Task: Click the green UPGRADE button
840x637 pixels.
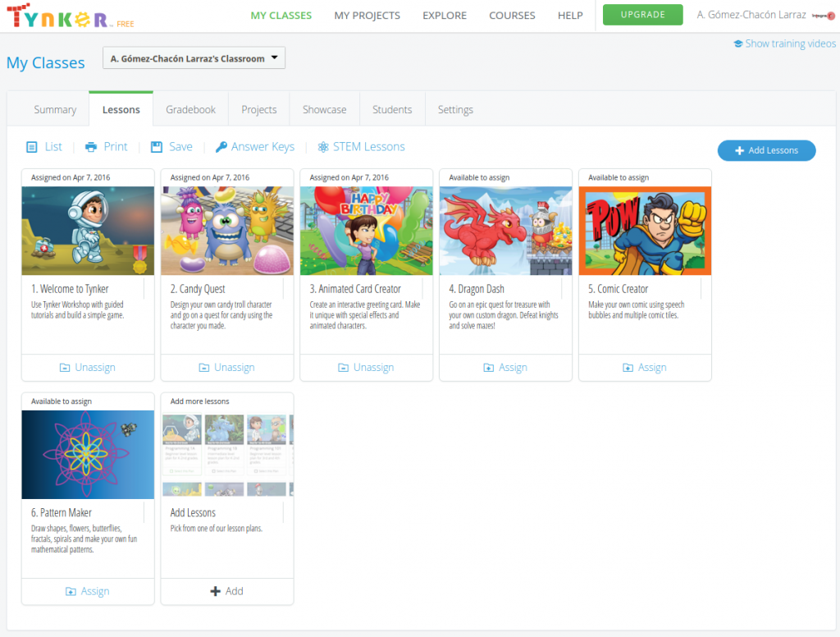Action: pos(642,16)
